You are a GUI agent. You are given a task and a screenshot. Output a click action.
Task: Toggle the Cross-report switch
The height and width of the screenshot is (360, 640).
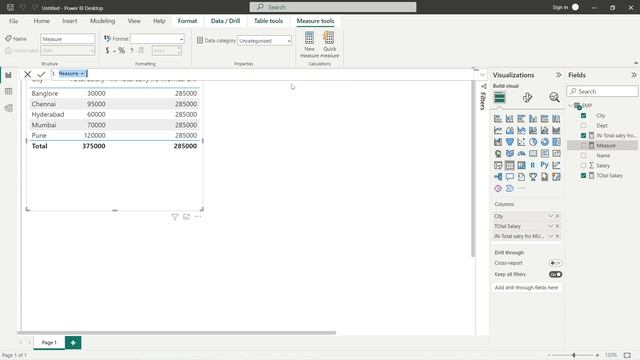(555, 263)
